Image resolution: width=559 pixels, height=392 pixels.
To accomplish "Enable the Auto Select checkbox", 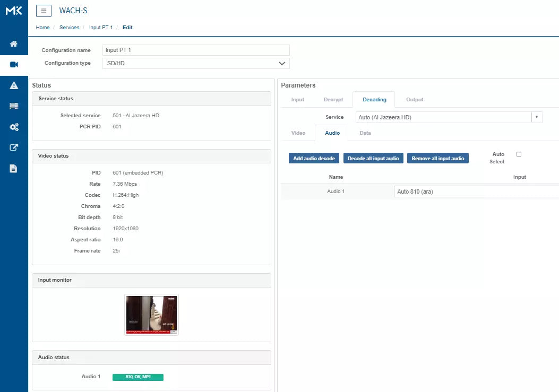I will [x=519, y=154].
